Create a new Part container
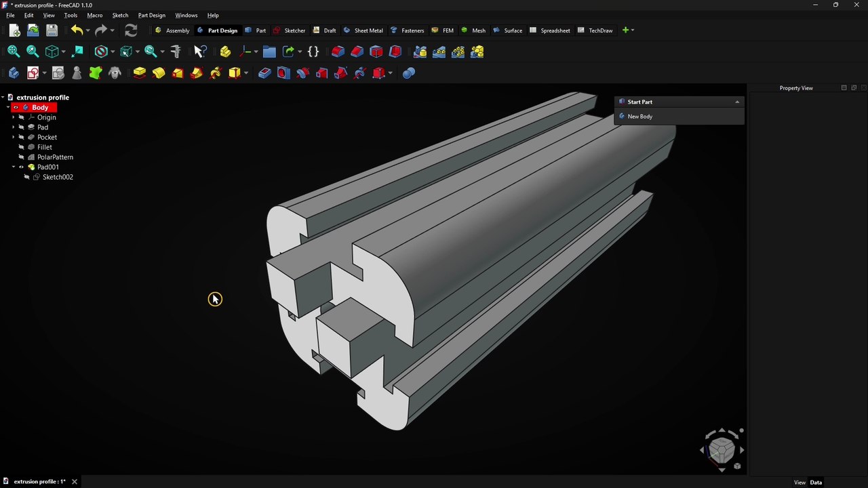This screenshot has height=488, width=868. click(225, 52)
